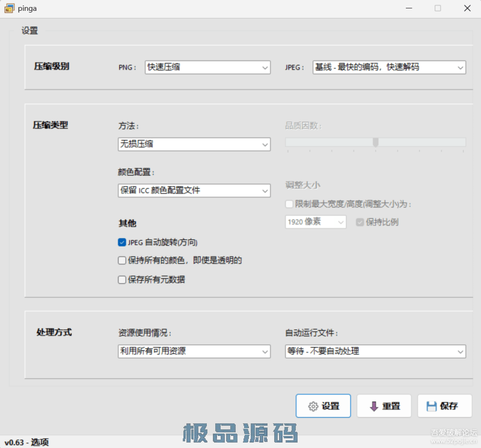Expand the 颜色配置 ICC profile dropdown

[x=194, y=191]
